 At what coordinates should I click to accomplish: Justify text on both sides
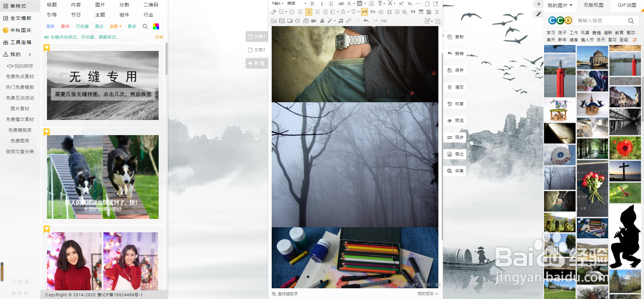(325, 12)
